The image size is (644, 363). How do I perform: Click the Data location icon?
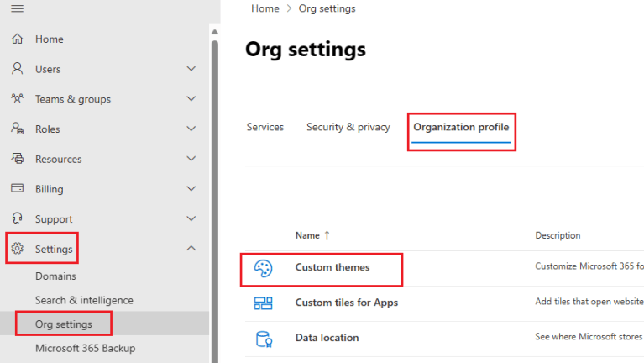(263, 338)
